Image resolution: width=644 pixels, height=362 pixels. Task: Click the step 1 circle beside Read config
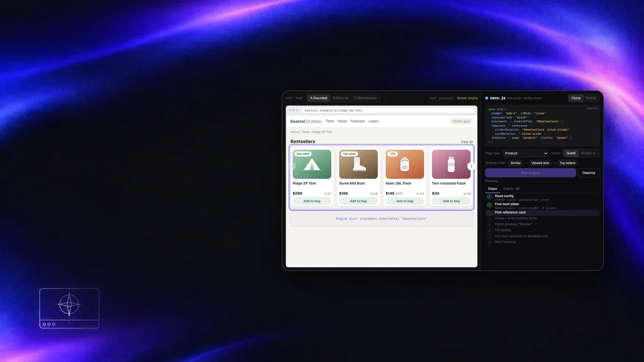coord(490,197)
